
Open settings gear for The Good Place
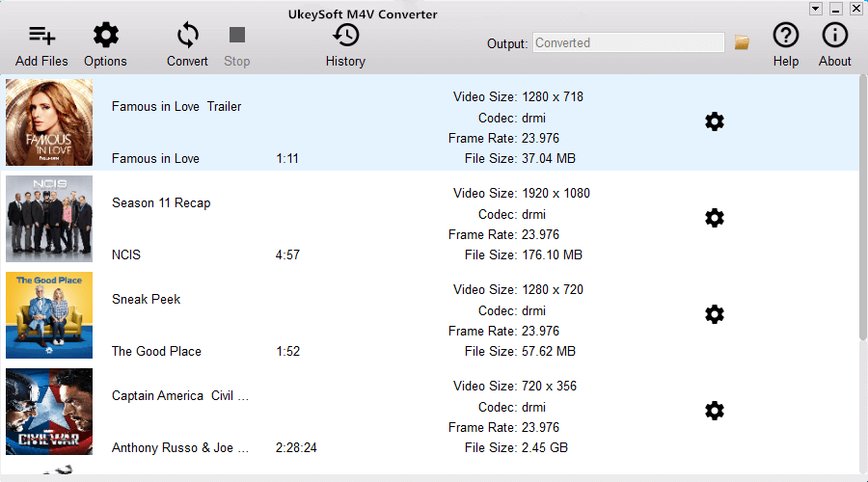pyautogui.click(x=715, y=314)
